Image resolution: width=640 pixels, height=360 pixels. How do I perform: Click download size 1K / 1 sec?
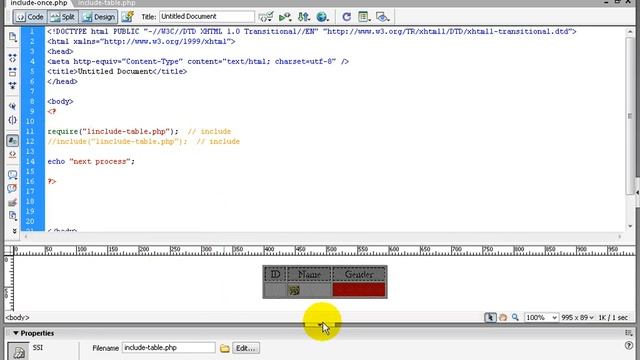(613, 317)
